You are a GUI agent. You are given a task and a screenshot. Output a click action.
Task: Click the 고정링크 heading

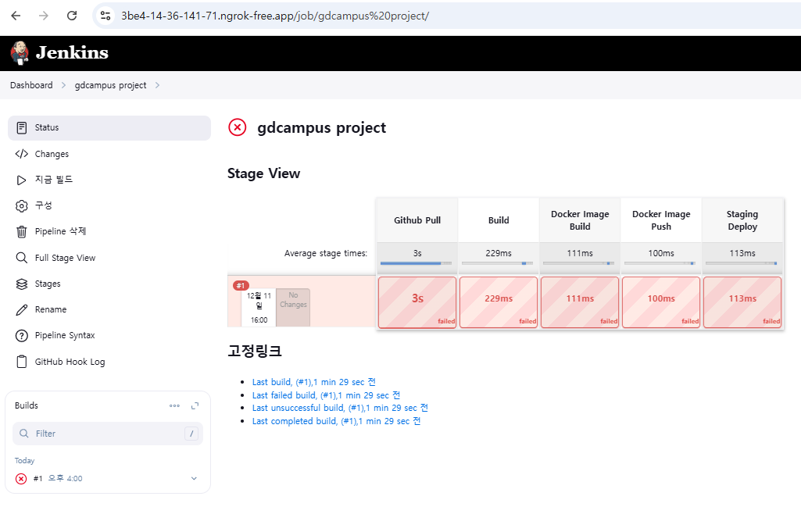(x=255, y=351)
